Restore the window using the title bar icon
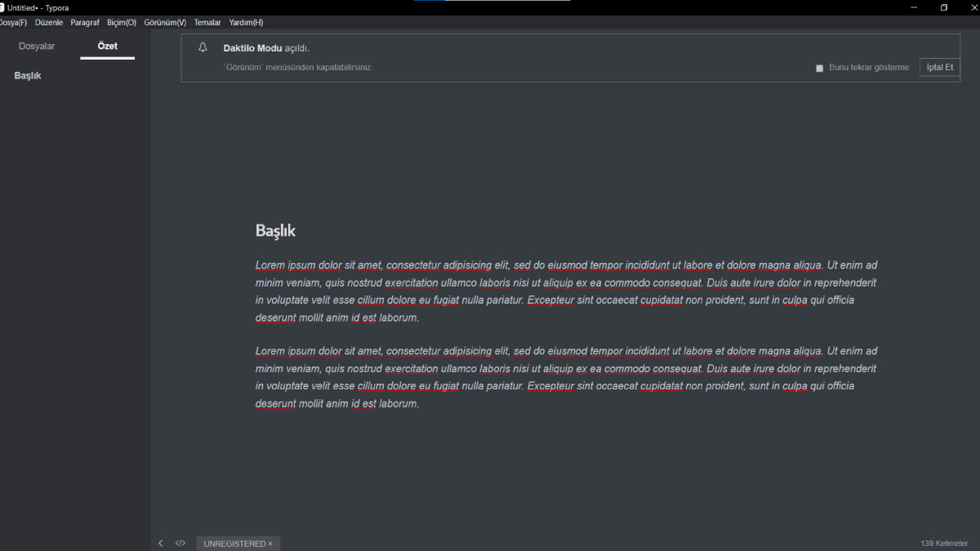 [943, 7]
